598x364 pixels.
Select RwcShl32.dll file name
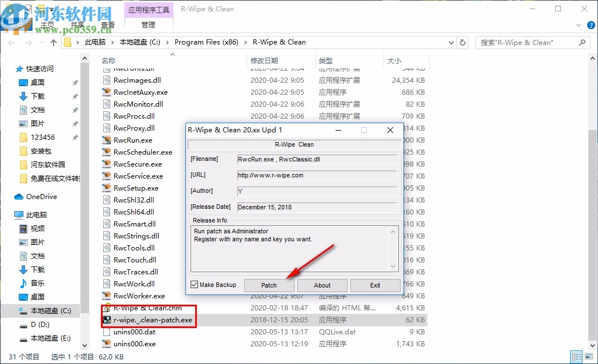[134, 200]
